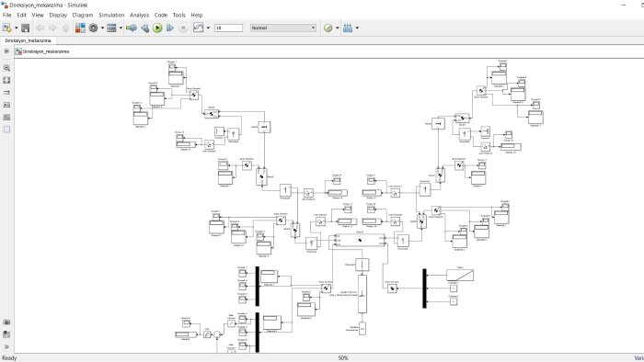Click the Step Forward simulation button
This screenshot has width=644, height=362.
[x=170, y=28]
